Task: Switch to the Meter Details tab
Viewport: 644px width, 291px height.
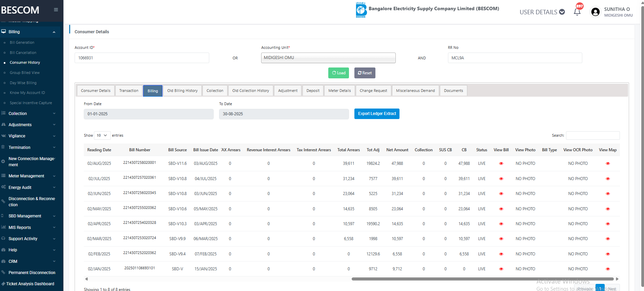Action: [339, 91]
